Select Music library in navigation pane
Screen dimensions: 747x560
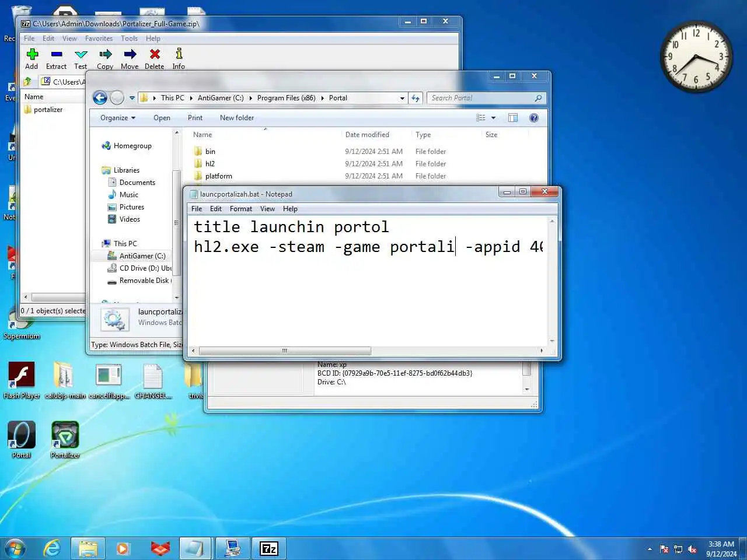[123, 195]
